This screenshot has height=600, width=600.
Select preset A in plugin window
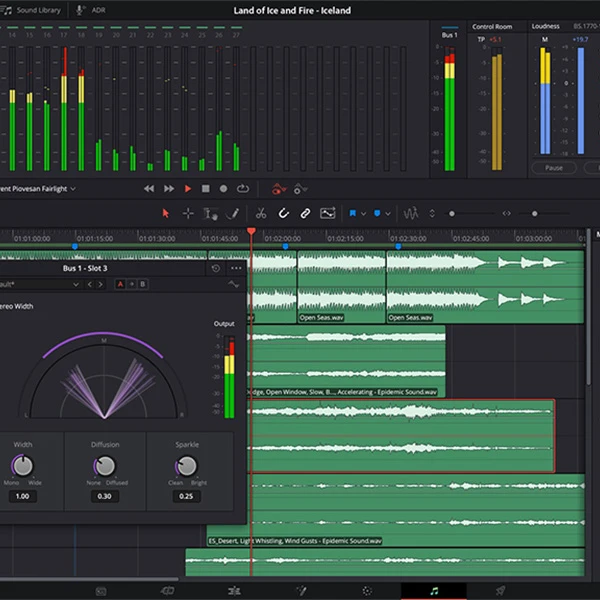tap(122, 284)
